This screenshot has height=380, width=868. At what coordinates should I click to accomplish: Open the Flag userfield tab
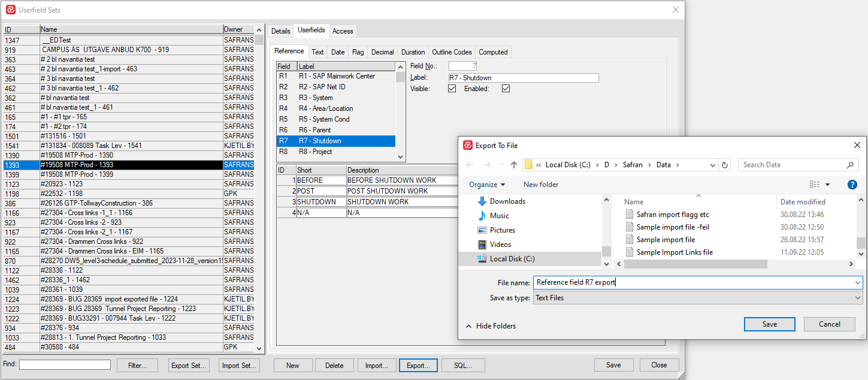coord(358,52)
